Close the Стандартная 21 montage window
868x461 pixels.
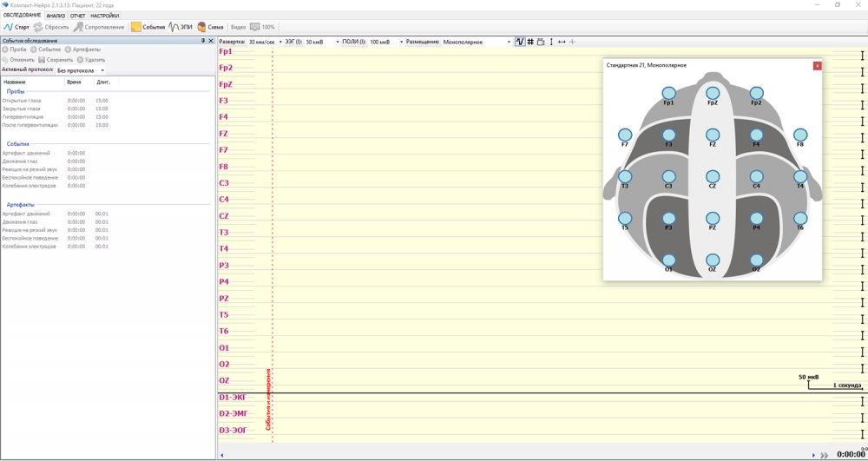(x=817, y=66)
